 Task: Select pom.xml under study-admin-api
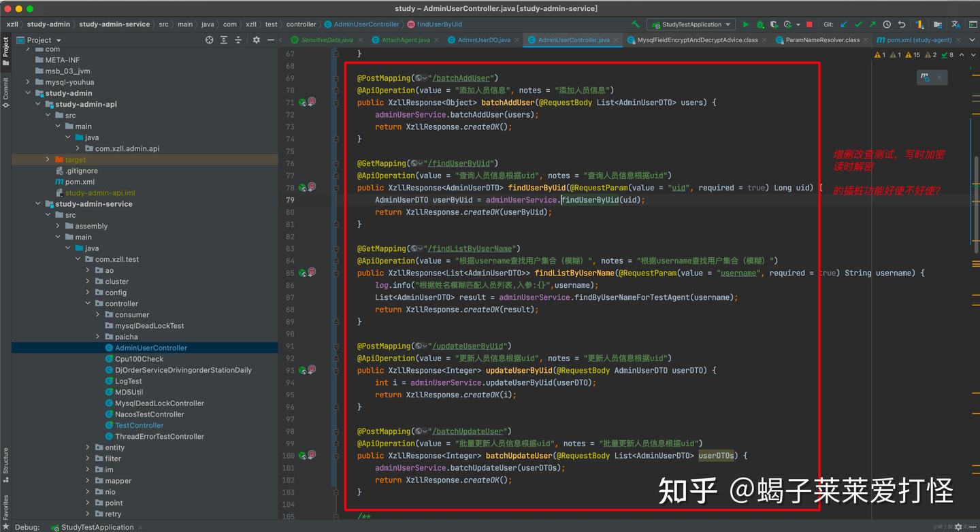point(80,182)
